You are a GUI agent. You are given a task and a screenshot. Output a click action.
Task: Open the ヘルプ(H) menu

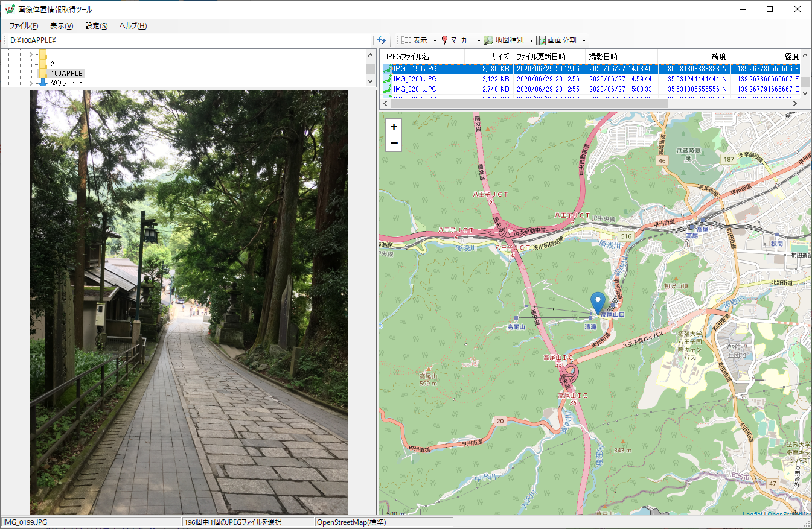[x=133, y=26]
